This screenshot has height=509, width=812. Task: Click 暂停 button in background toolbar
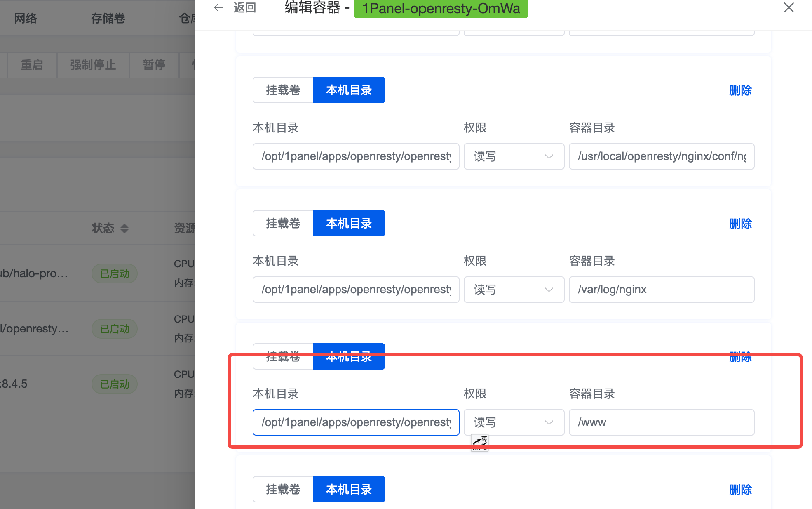pos(154,65)
